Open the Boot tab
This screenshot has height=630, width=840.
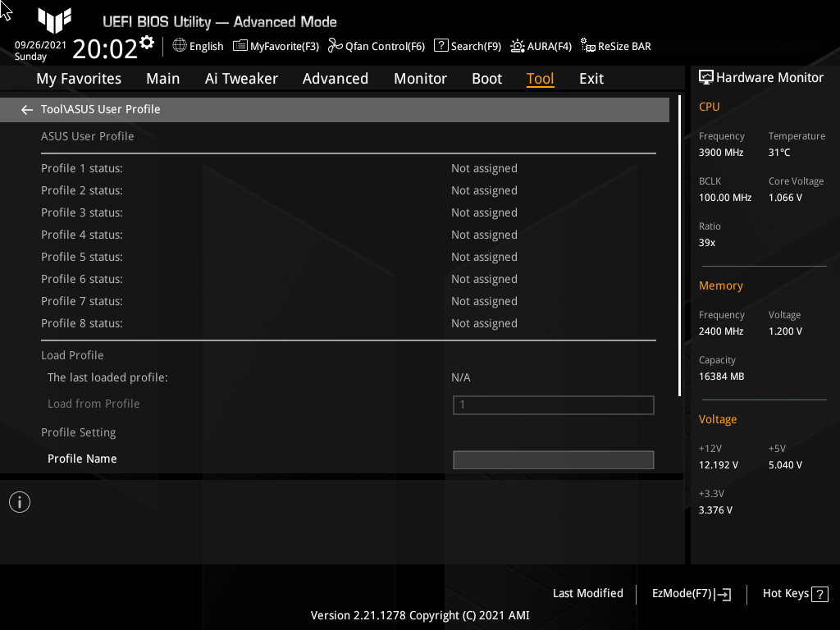486,78
